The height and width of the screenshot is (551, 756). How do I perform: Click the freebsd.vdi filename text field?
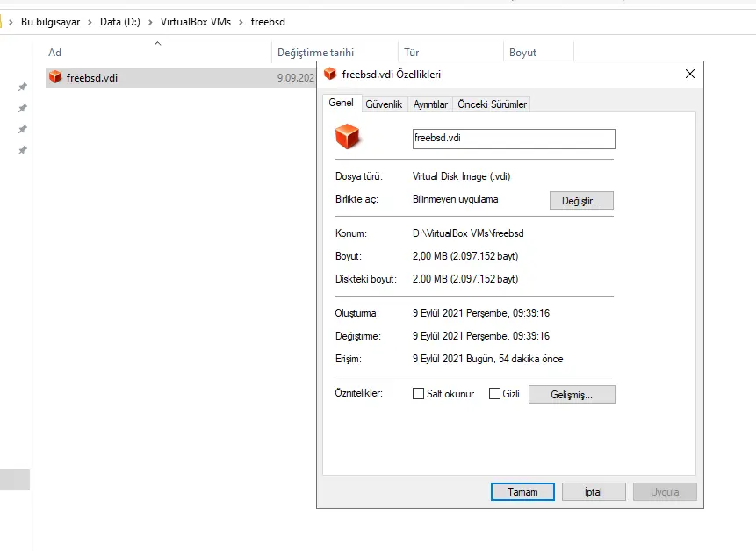click(x=514, y=139)
